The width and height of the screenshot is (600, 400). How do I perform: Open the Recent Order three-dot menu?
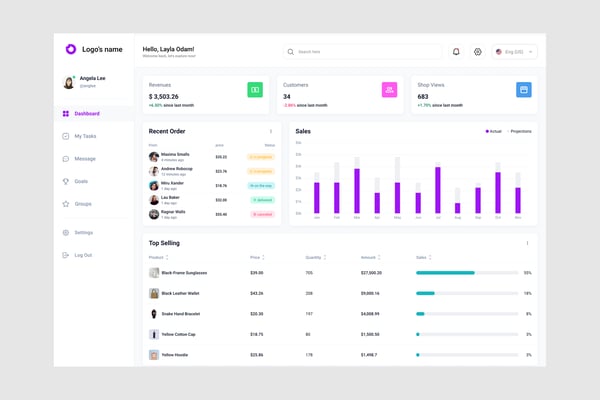point(271,131)
